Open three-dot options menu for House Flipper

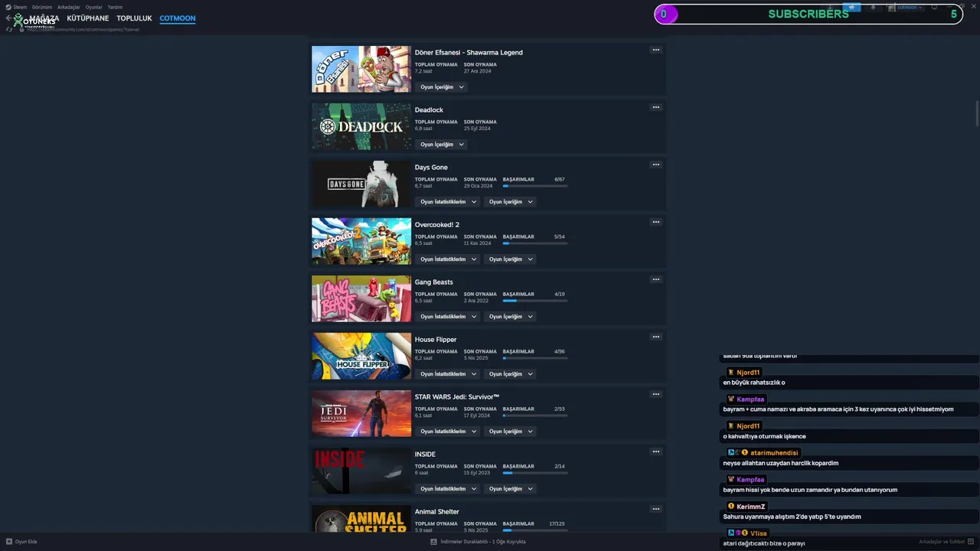[655, 337]
